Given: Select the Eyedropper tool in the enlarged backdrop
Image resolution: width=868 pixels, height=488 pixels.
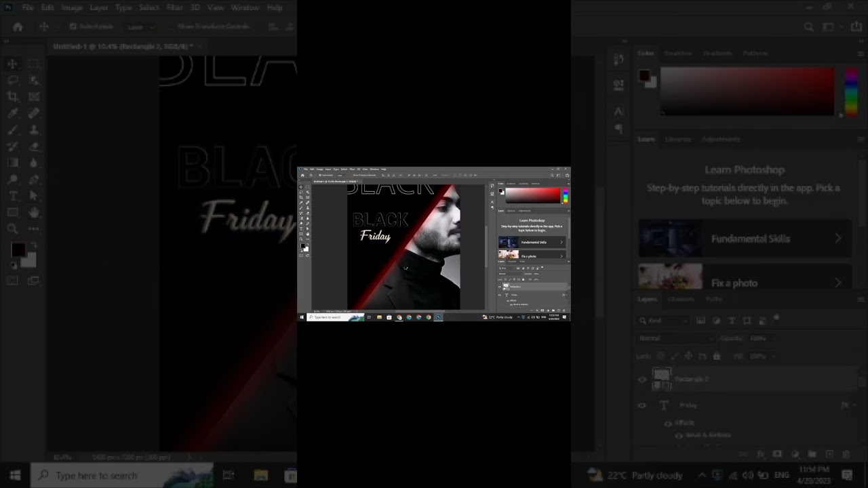Looking at the screenshot, I should click(13, 113).
